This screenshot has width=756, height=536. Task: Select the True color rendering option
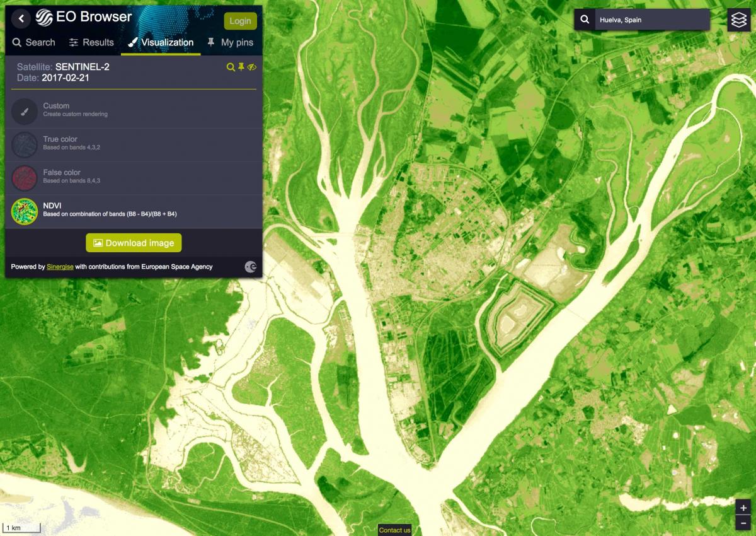coord(24,144)
